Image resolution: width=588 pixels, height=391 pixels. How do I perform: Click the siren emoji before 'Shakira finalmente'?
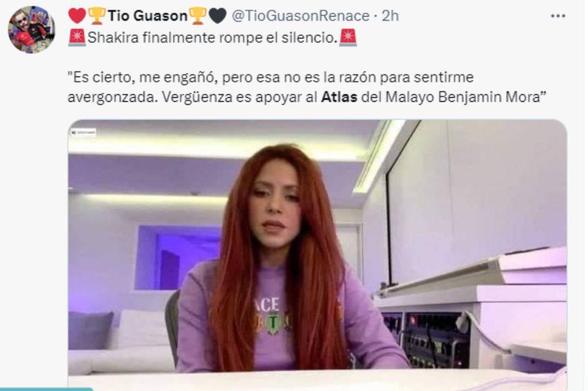(x=77, y=38)
